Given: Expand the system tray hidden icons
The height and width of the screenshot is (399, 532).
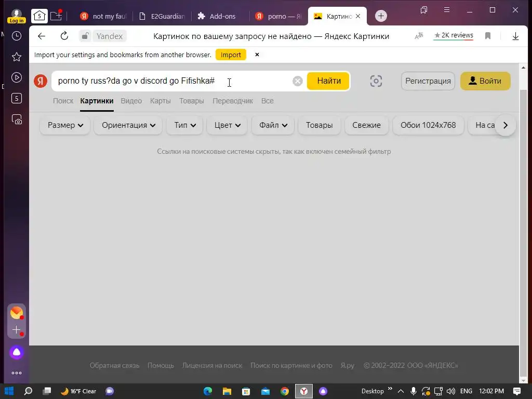Looking at the screenshot, I should (x=401, y=391).
